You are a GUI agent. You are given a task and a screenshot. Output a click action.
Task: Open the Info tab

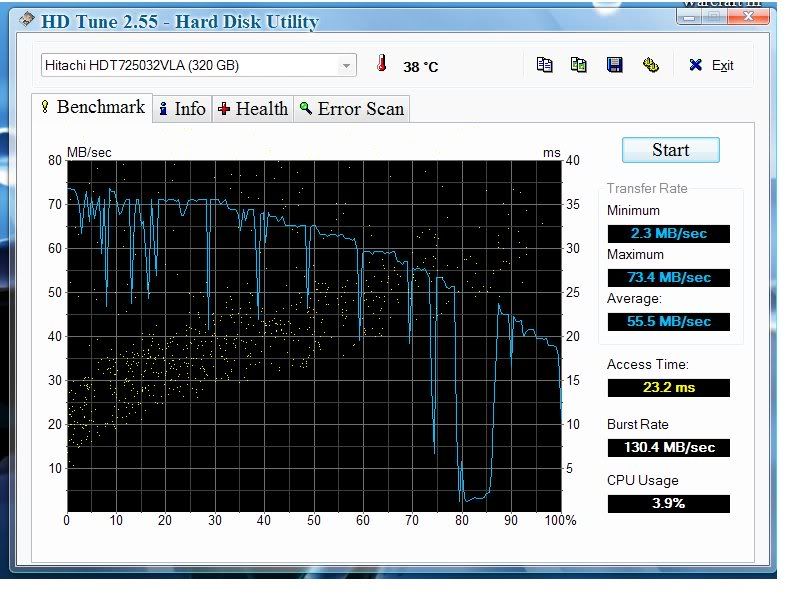pos(182,109)
